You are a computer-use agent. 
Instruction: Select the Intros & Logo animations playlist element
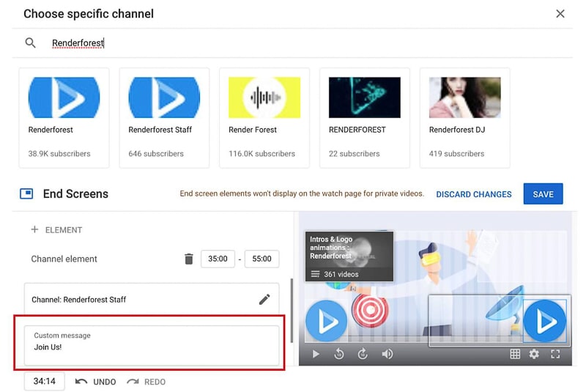349,256
